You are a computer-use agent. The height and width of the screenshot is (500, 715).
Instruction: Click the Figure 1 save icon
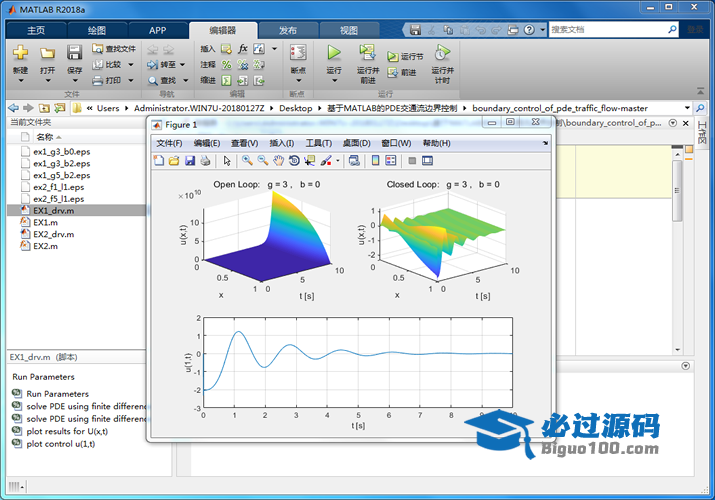pyautogui.click(x=190, y=160)
